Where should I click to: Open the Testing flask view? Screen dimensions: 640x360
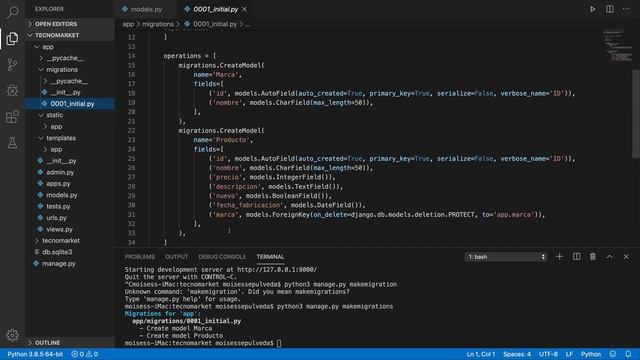(12, 143)
